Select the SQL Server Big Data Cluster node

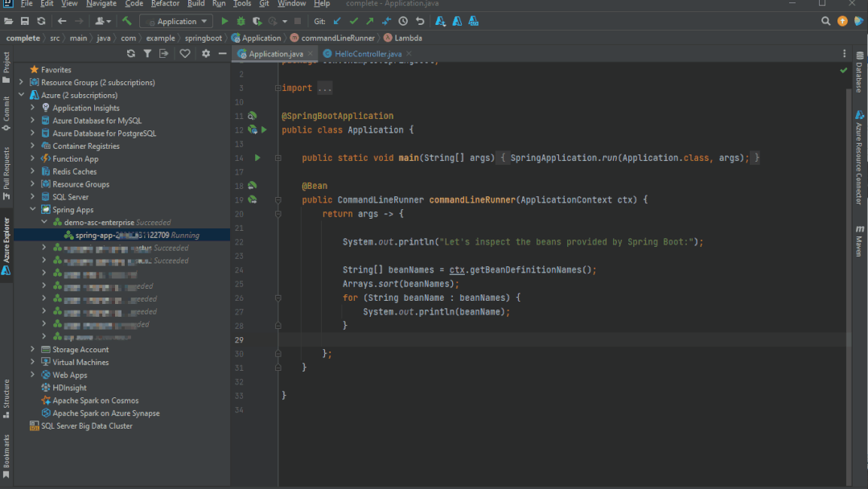click(x=87, y=425)
